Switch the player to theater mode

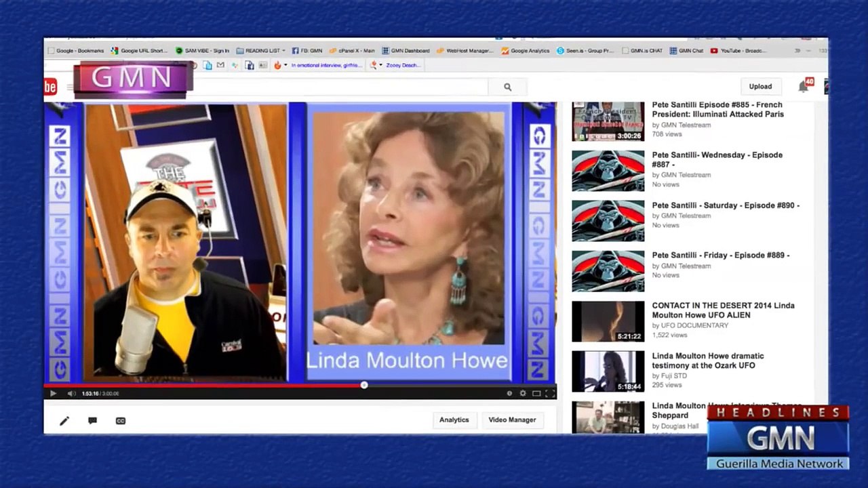point(536,393)
